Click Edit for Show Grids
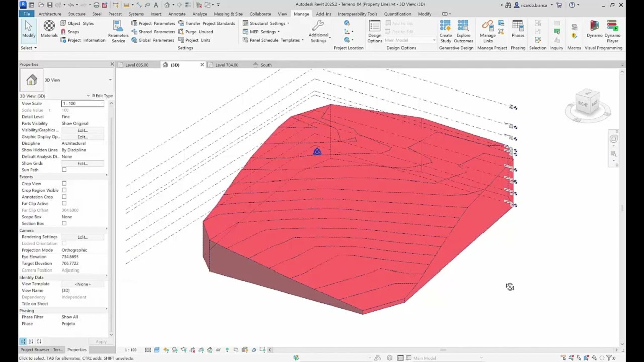The height and width of the screenshot is (362, 644). [x=83, y=163]
